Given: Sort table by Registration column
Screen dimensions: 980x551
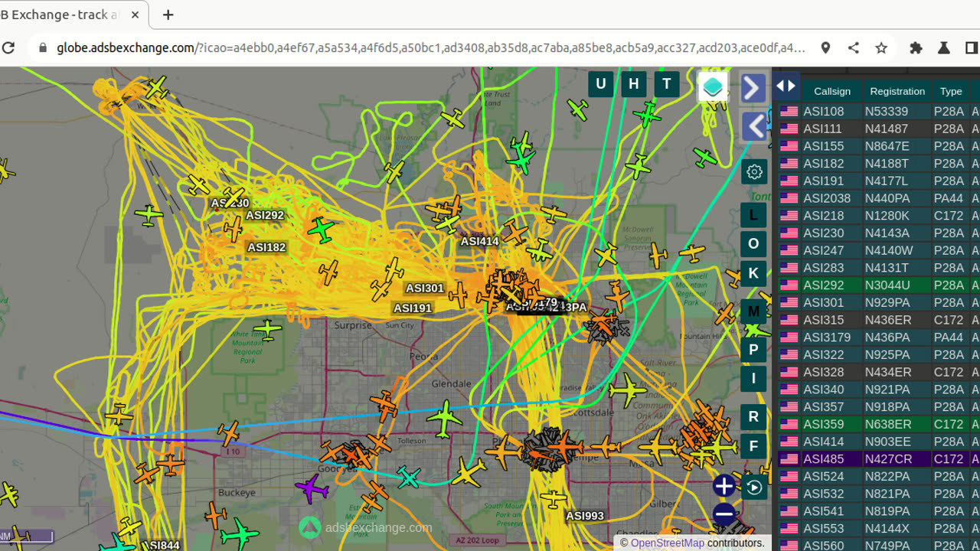Looking at the screenshot, I should (897, 91).
